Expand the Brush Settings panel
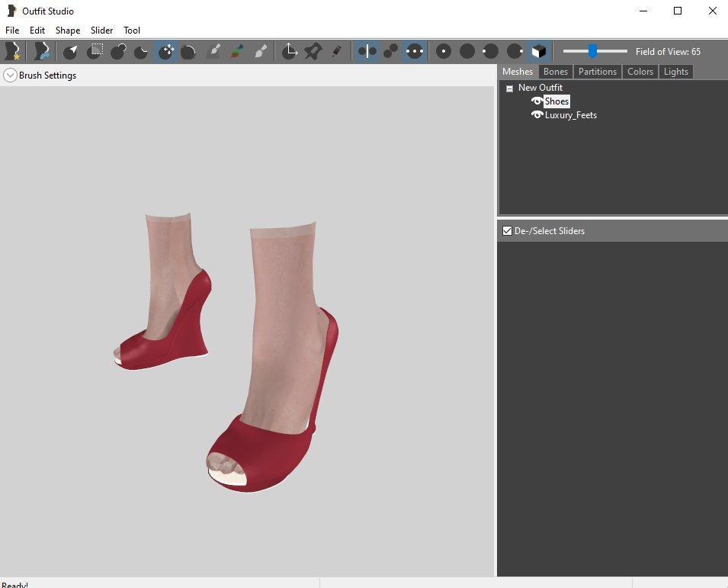This screenshot has height=588, width=728. click(10, 76)
